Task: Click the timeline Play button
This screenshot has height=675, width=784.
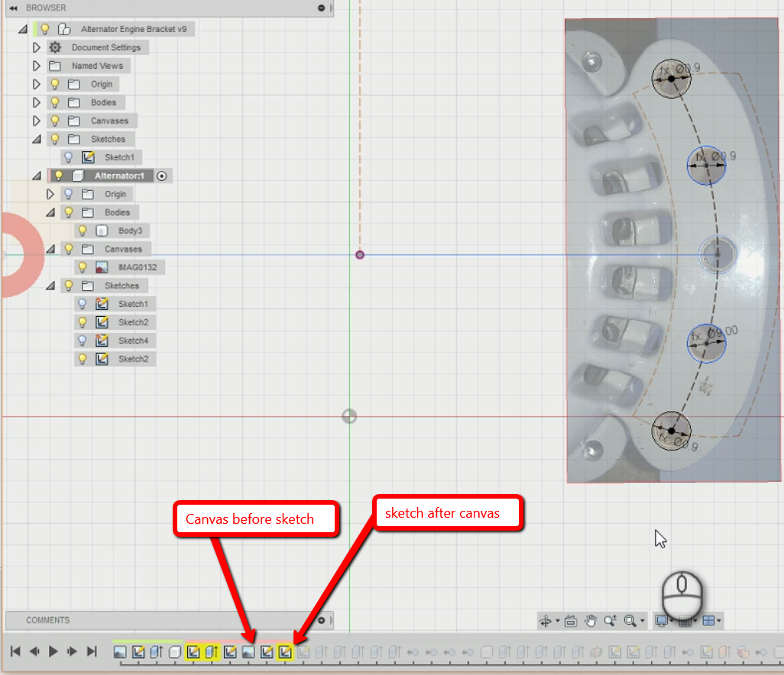Action: [x=52, y=651]
